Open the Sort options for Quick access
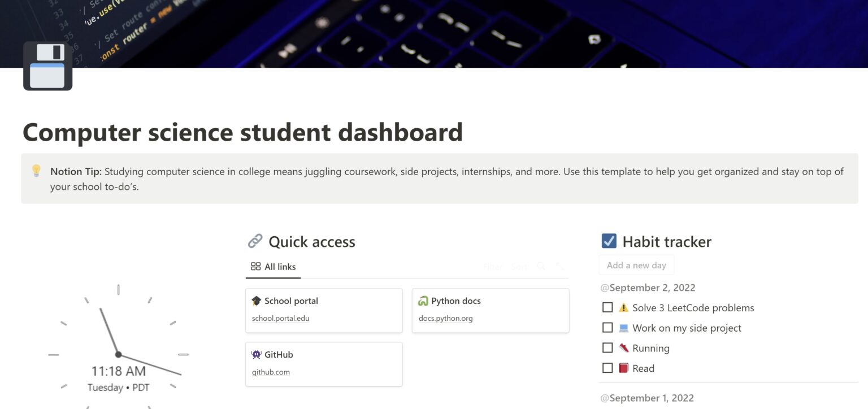This screenshot has height=409, width=868. (x=519, y=266)
